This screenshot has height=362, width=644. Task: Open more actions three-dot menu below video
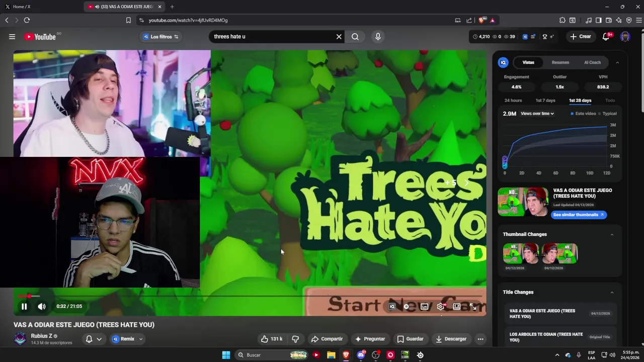[x=480, y=339]
